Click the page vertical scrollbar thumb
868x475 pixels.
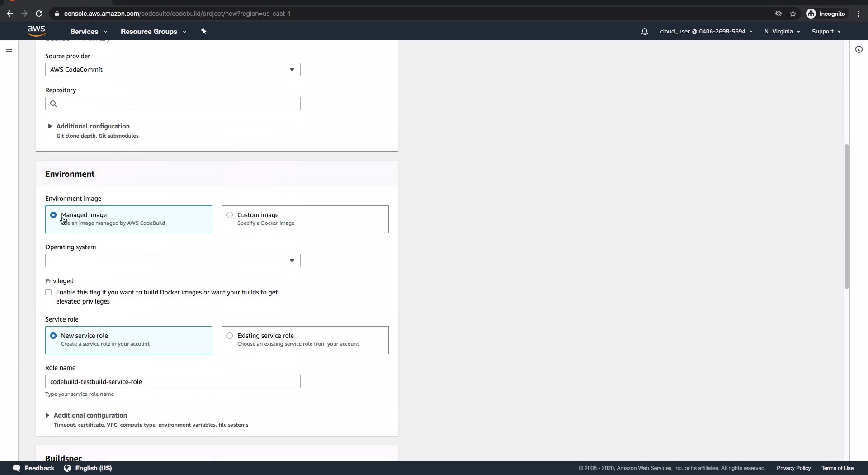[846, 217]
